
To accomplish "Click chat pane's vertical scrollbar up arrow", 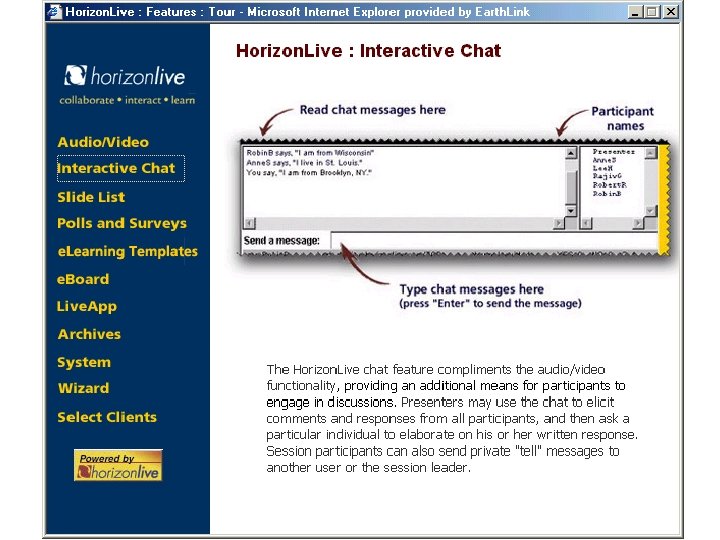I will click(571, 153).
